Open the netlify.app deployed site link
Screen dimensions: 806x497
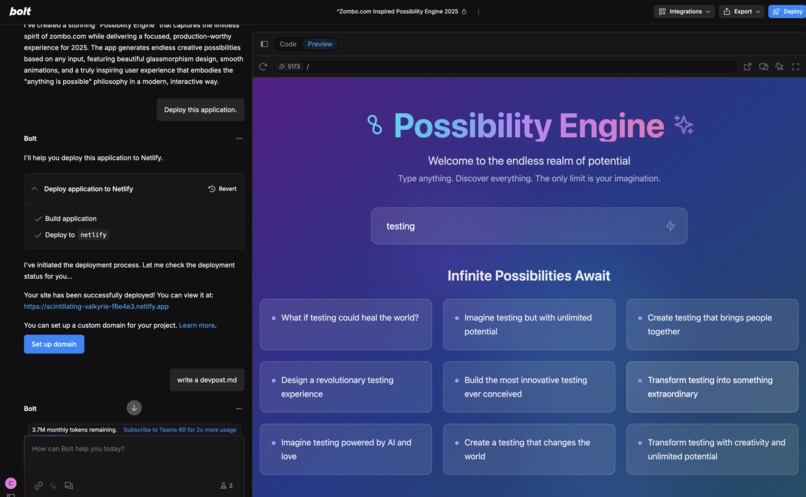point(96,307)
